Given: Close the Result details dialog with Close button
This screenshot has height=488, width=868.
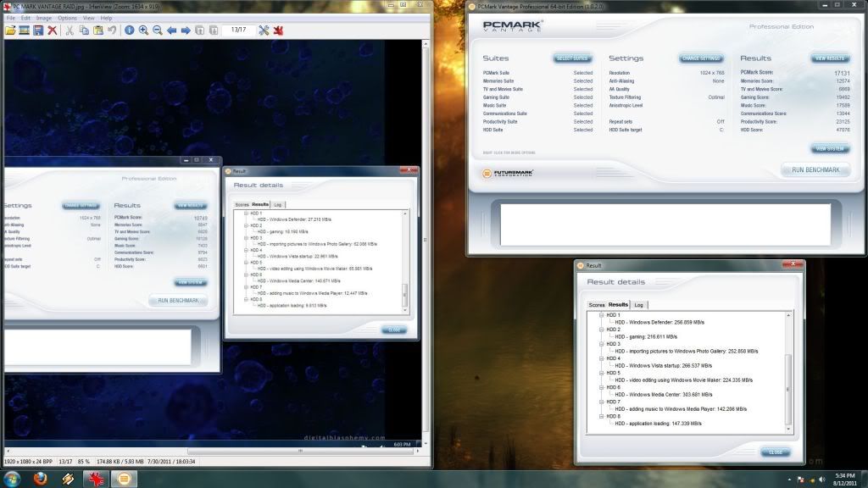Looking at the screenshot, I should point(775,452).
